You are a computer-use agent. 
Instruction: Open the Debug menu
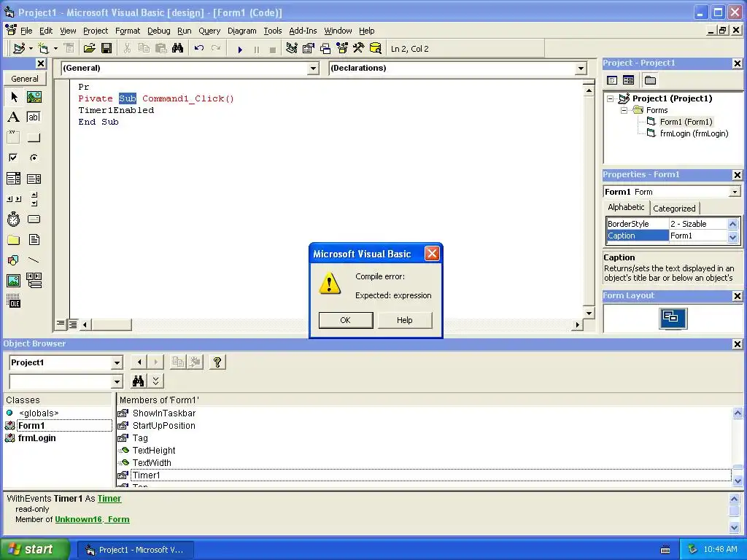(158, 31)
